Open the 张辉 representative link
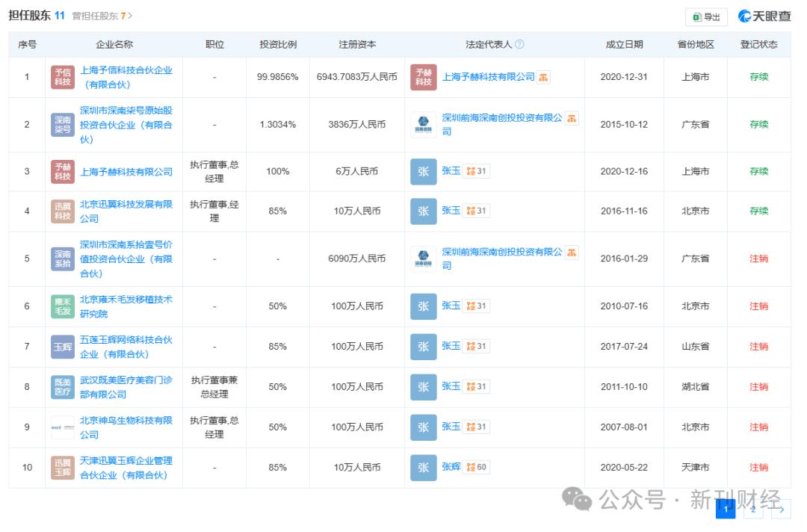This screenshot has width=807, height=532. pos(451,467)
